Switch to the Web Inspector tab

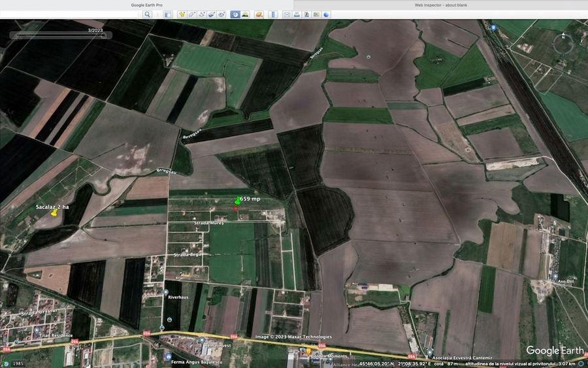pos(440,5)
